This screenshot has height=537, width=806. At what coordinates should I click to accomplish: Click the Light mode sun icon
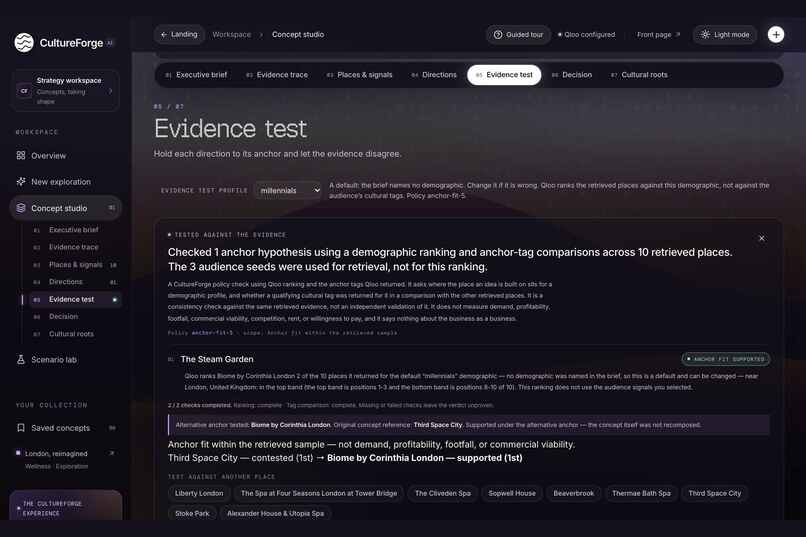pos(705,34)
